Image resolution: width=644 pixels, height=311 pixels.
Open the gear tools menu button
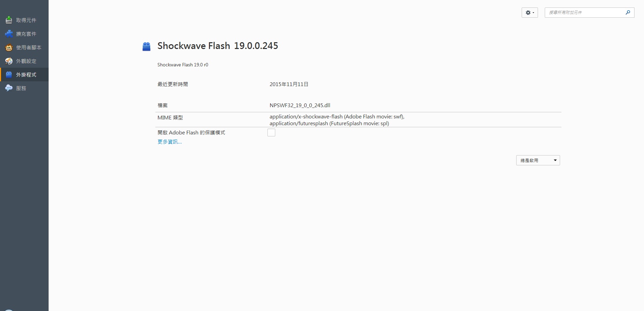pyautogui.click(x=530, y=13)
